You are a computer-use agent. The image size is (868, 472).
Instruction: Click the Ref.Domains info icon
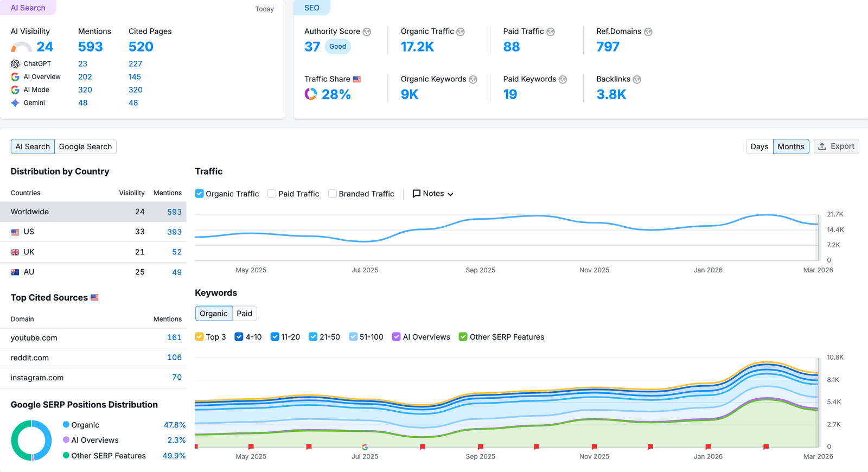(x=648, y=32)
